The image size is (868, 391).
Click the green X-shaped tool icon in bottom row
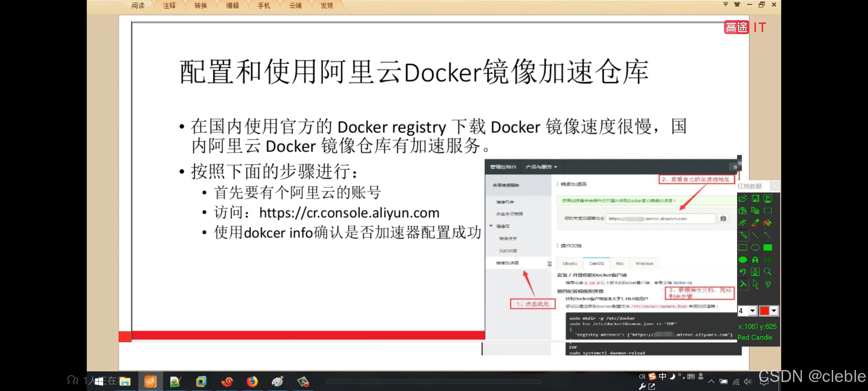tap(743, 284)
